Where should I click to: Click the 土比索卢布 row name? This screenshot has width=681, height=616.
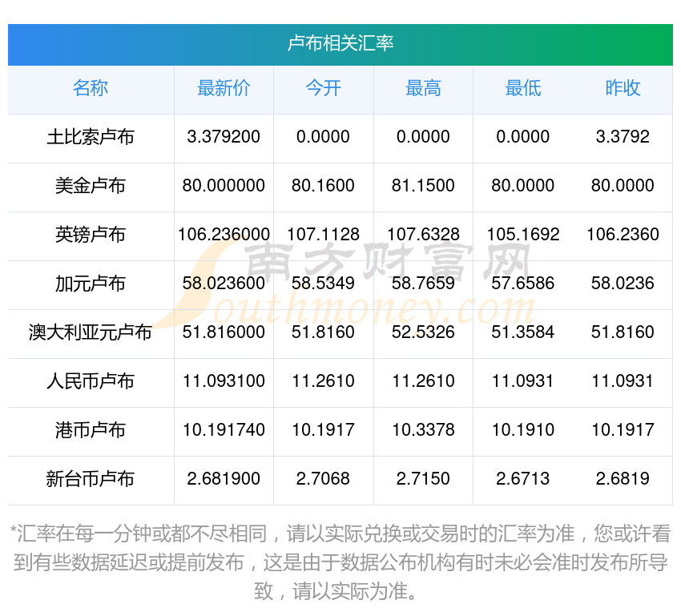coord(91,137)
